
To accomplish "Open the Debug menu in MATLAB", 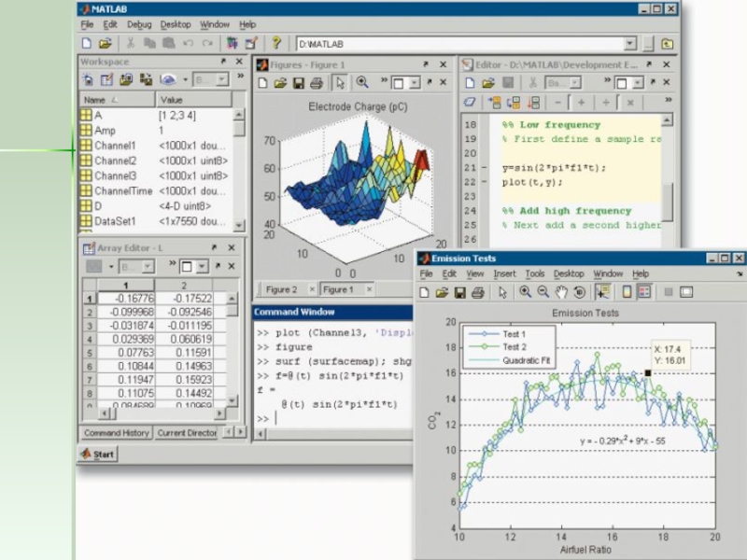I will pos(139,24).
